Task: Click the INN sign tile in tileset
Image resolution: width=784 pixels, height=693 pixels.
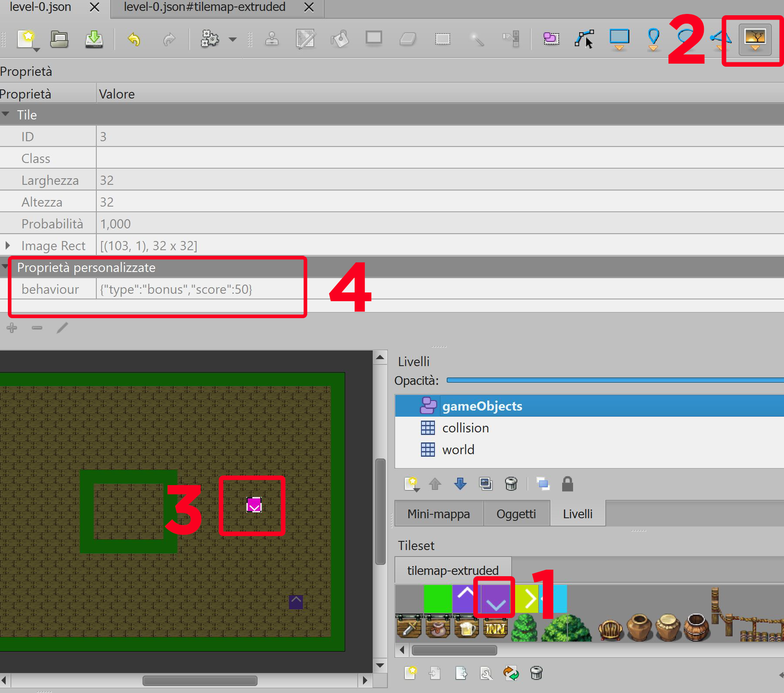Action: (496, 627)
